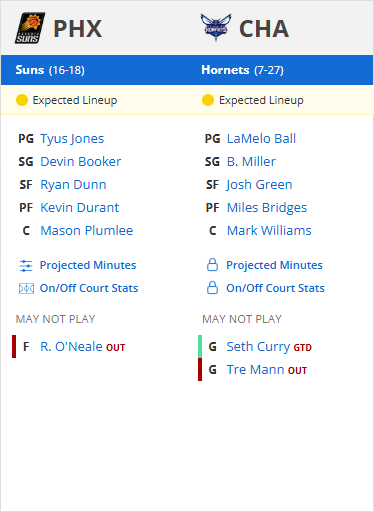Open Mason Plumlee's player page
This screenshot has height=512, width=374.
click(87, 231)
